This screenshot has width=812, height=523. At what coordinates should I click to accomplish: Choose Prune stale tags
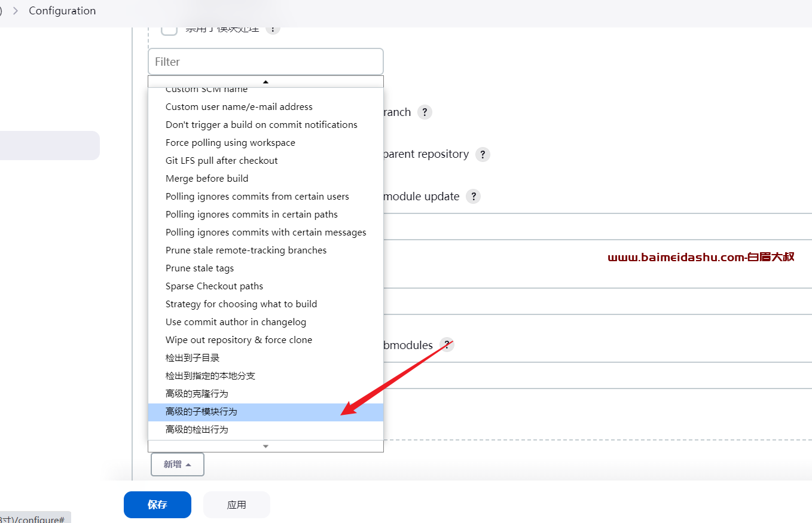point(265,268)
